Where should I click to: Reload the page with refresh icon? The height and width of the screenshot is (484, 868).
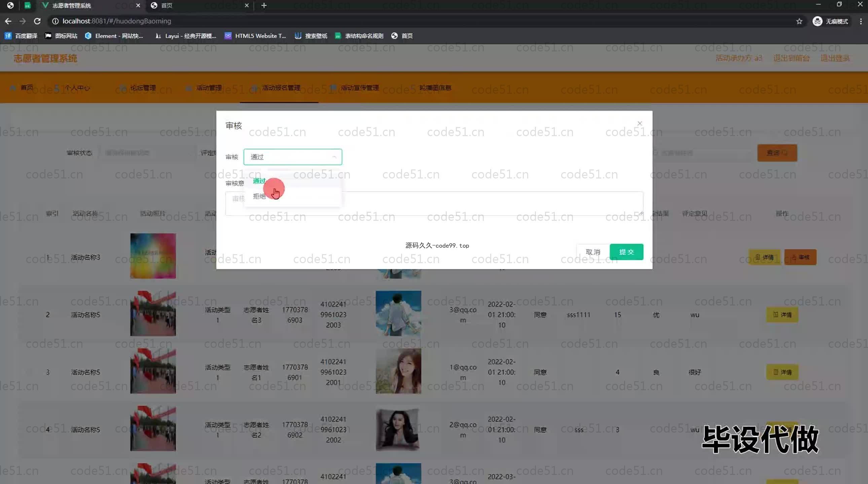(x=37, y=21)
